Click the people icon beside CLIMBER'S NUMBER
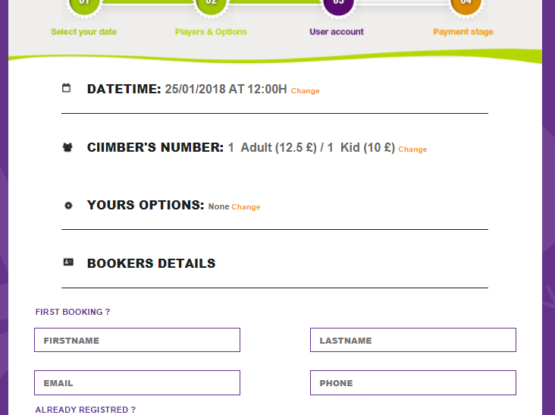Screen dimensions: 555x415 coord(68,147)
